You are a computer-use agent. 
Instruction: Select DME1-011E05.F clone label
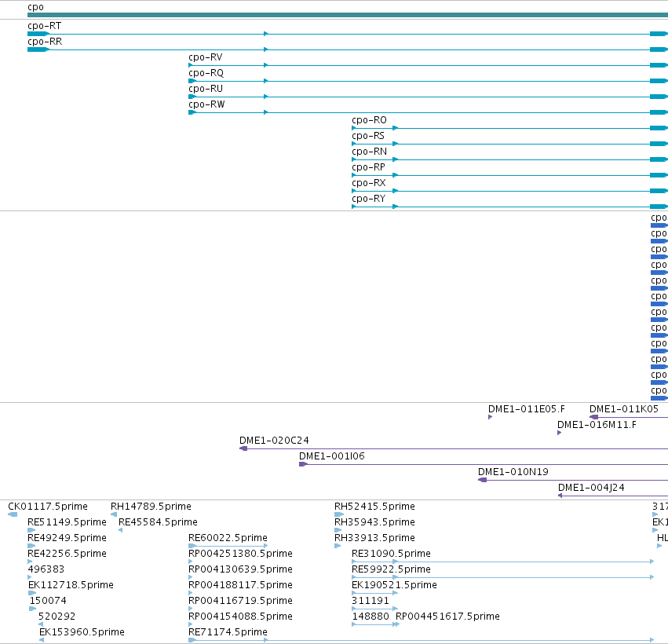[x=527, y=409]
